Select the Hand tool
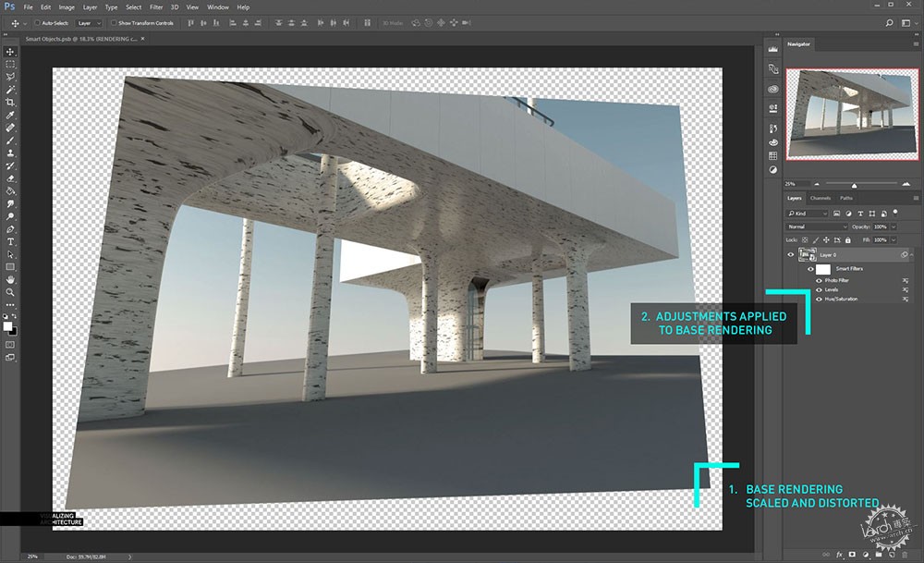This screenshot has height=563, width=924. click(x=10, y=279)
